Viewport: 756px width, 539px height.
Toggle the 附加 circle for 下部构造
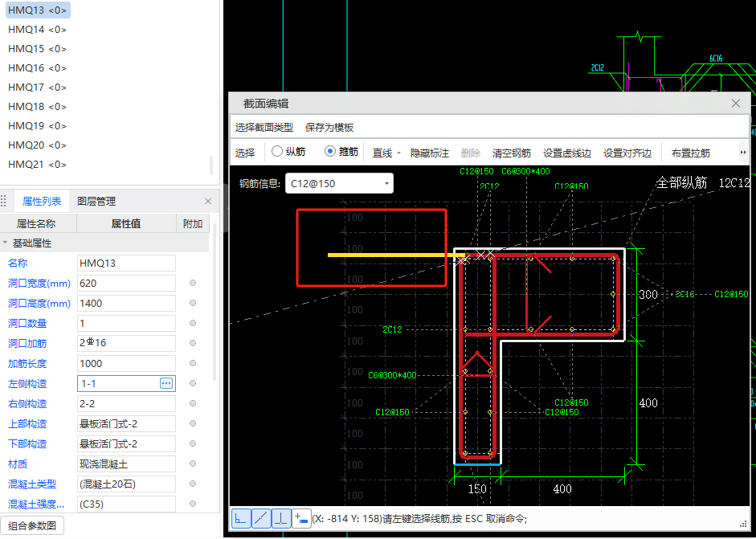tap(193, 443)
